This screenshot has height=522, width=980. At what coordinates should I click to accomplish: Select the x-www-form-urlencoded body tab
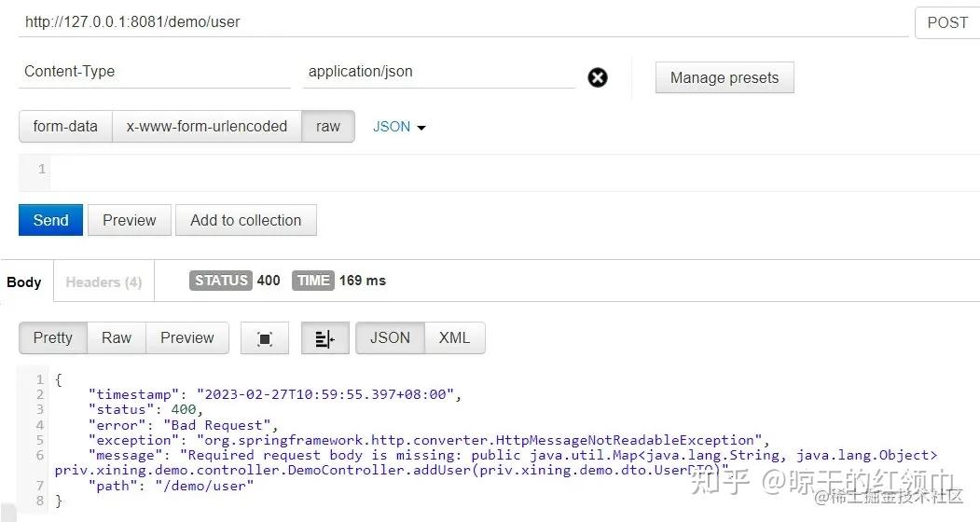click(207, 126)
